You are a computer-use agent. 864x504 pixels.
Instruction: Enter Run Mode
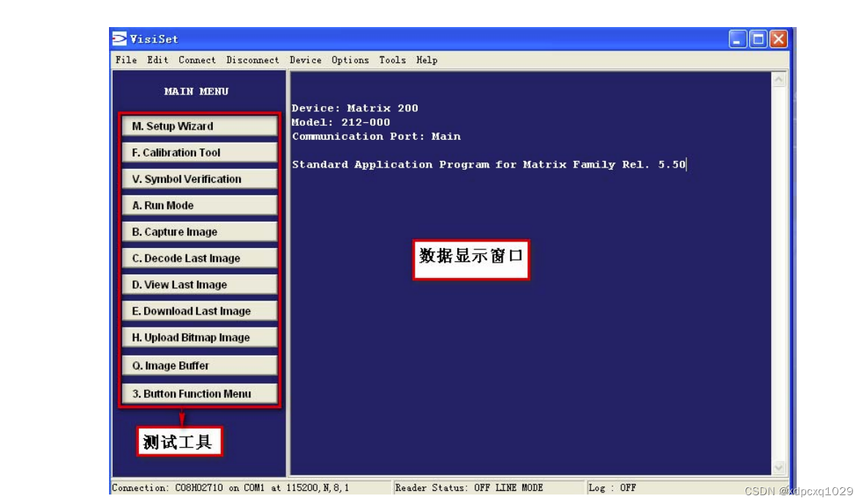click(x=198, y=206)
